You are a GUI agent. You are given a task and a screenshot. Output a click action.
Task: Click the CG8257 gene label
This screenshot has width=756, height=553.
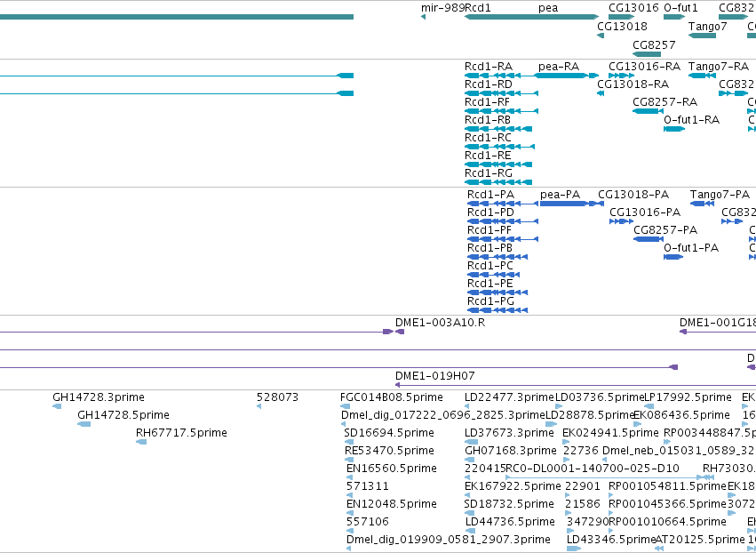coord(654,45)
